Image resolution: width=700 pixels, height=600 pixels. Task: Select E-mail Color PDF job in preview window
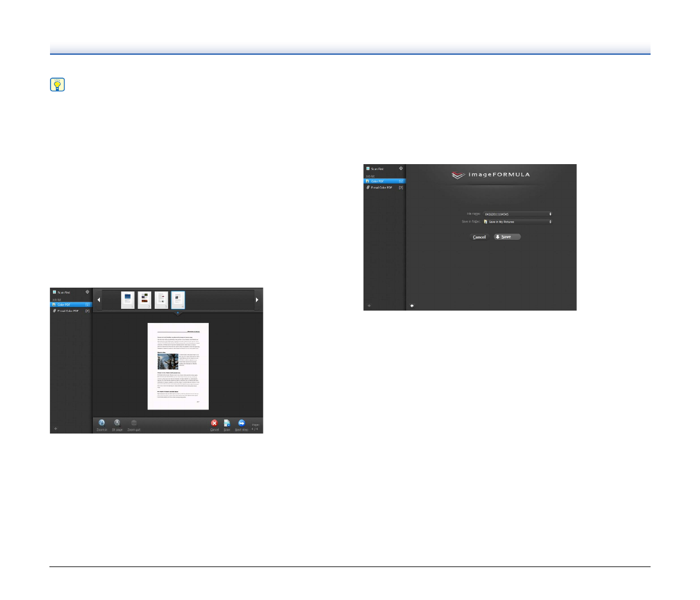click(x=71, y=311)
